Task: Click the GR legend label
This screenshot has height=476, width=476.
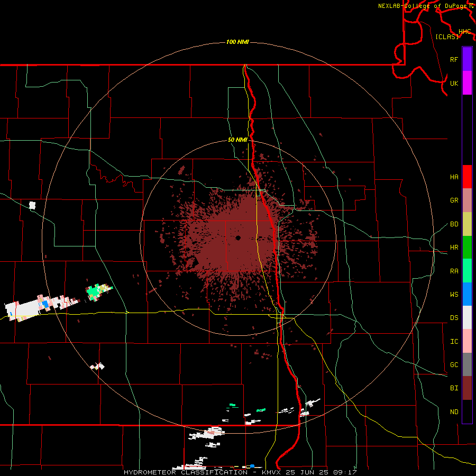Action: point(454,200)
